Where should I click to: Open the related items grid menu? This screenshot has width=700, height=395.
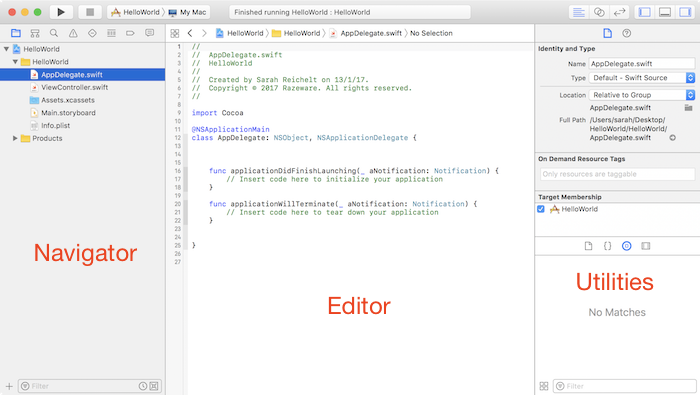(x=175, y=33)
